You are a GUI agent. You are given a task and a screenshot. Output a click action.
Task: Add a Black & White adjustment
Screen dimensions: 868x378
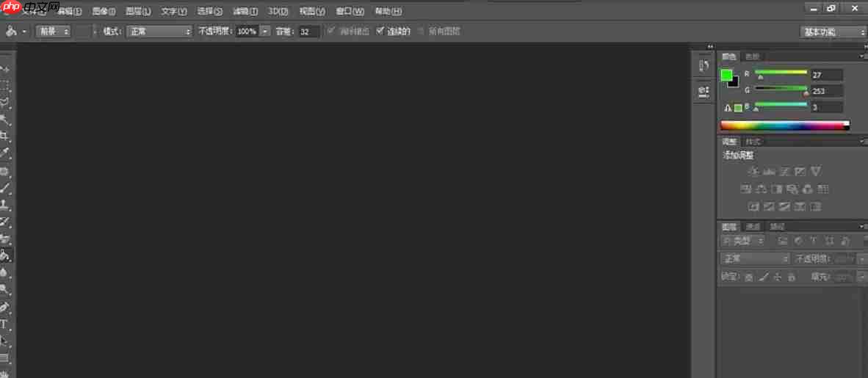777,189
